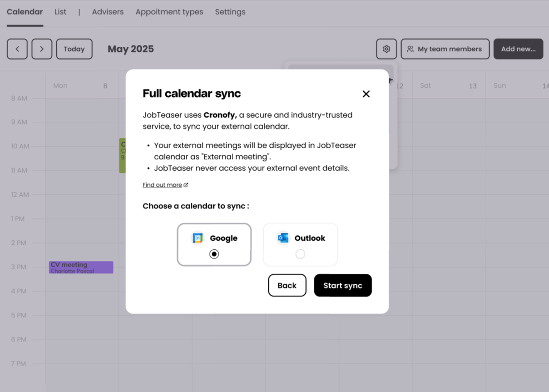Select the Google calendar radio button
549x392 pixels.
click(x=214, y=254)
